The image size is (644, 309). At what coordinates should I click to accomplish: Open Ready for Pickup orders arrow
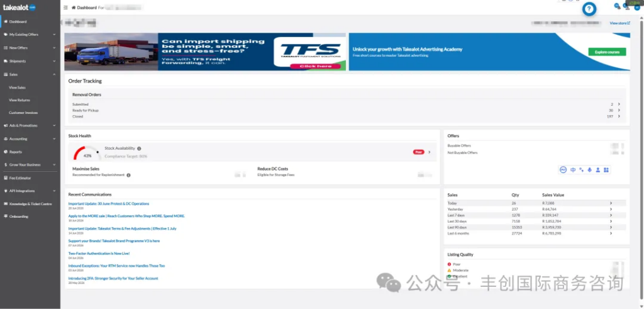point(619,110)
